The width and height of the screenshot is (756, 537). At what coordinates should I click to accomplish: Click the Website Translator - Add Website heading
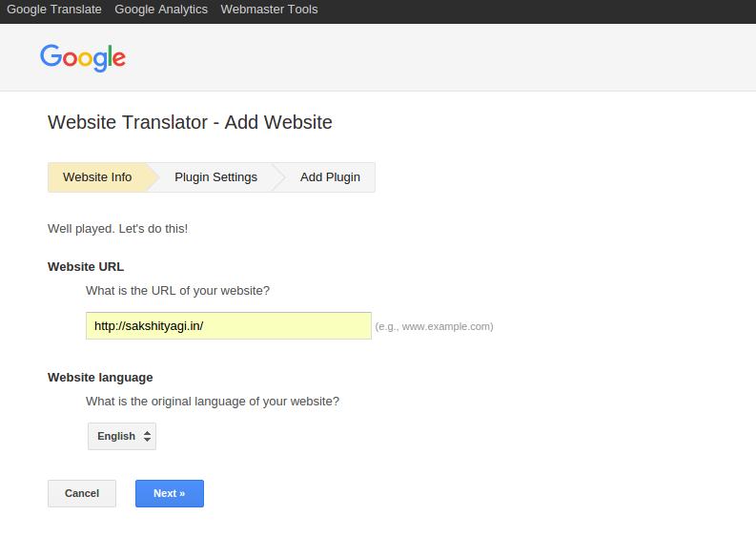point(190,122)
